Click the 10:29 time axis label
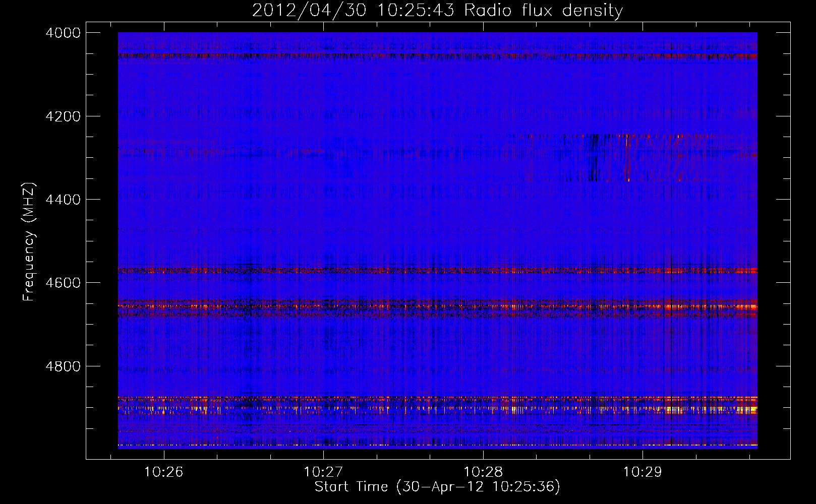The height and width of the screenshot is (504, 816). 643,472
